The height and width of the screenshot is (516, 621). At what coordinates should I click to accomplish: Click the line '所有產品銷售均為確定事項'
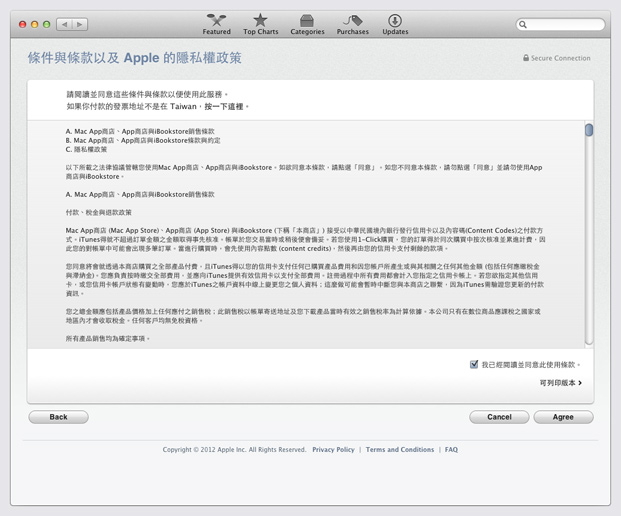(x=105, y=338)
